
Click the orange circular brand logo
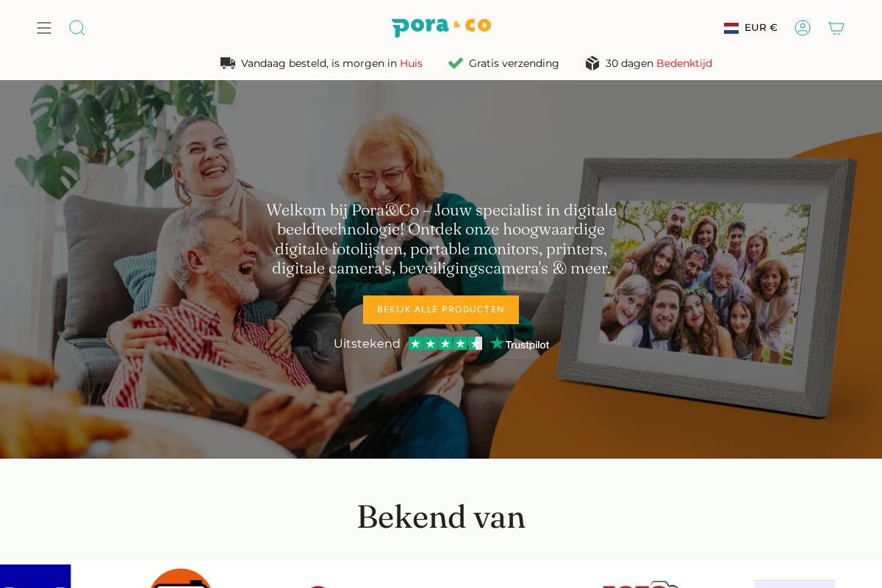coord(181,578)
